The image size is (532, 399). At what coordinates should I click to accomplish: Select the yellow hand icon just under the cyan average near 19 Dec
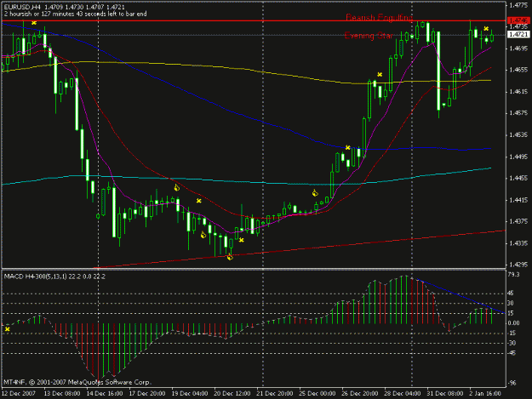click(x=176, y=187)
